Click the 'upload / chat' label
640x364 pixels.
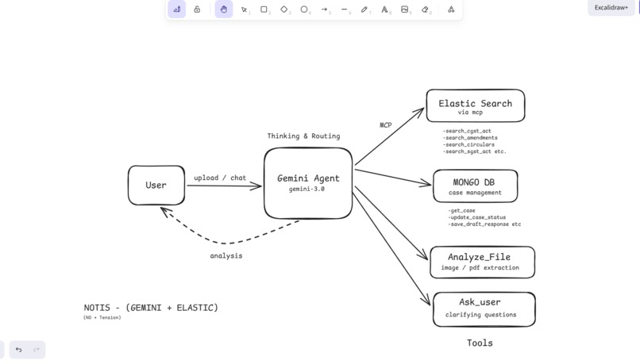tap(220, 178)
